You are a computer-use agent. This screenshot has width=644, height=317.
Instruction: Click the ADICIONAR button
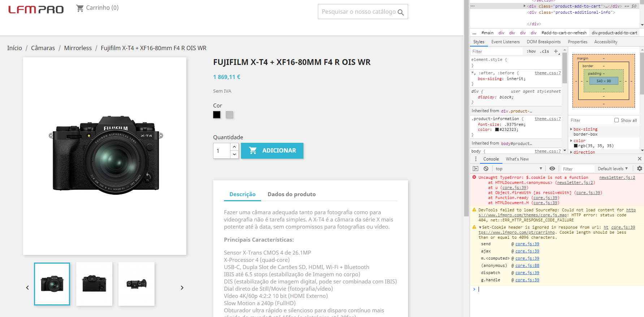pos(272,150)
